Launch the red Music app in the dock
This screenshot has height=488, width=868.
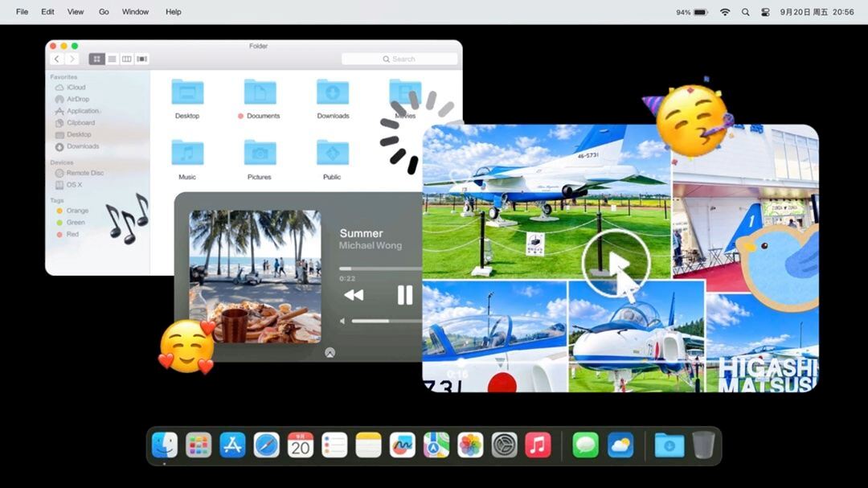point(538,445)
